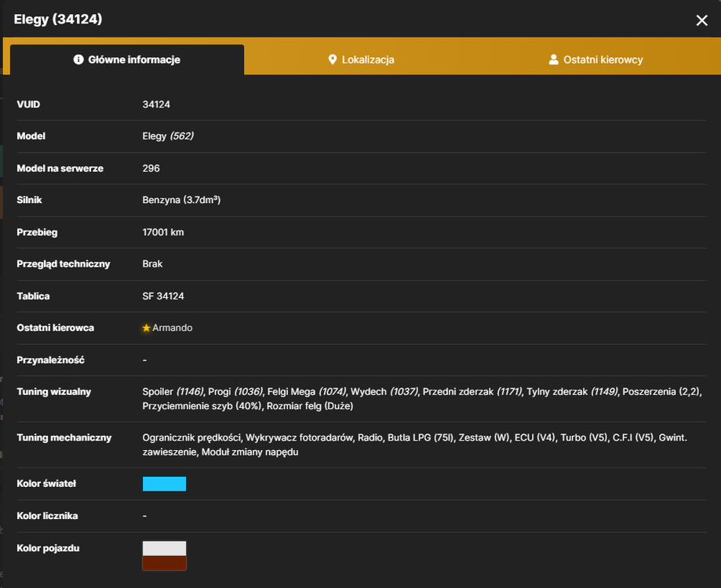The width and height of the screenshot is (721, 588).
Task: Click the Zestaw (W) entry
Action: (x=484, y=437)
